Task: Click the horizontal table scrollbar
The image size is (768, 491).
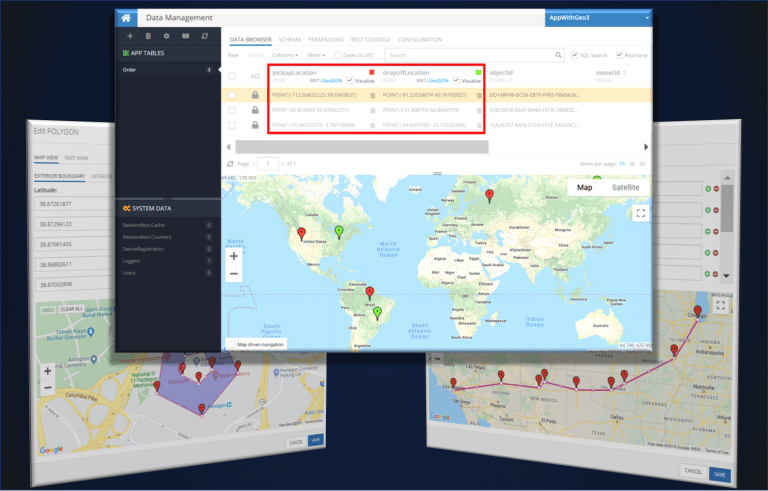Action: pos(361,147)
